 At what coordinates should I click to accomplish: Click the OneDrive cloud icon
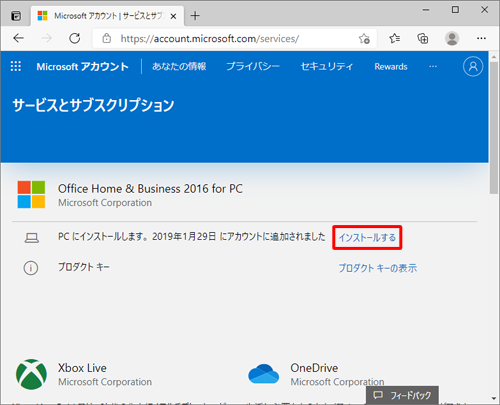[x=263, y=374]
